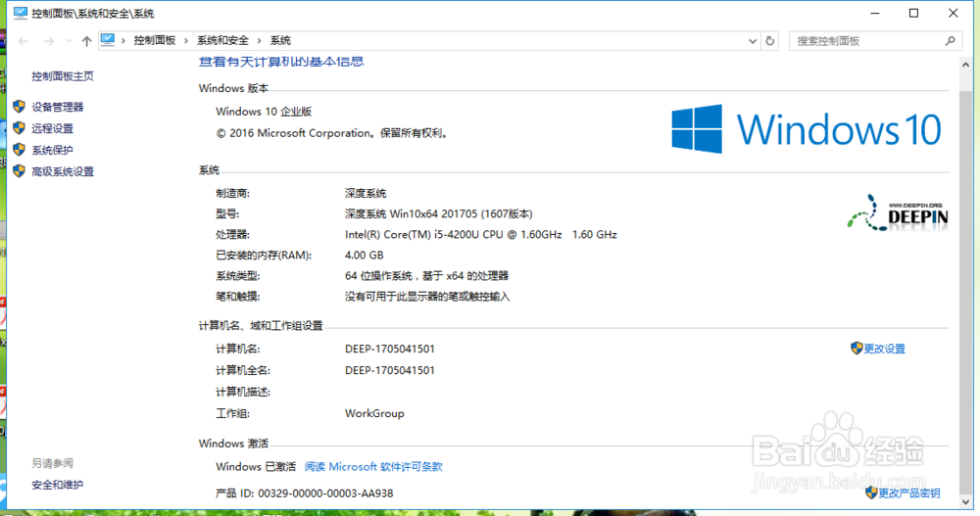This screenshot has height=516, width=980.
Task: Click computer icon in address bar
Action: point(108,40)
